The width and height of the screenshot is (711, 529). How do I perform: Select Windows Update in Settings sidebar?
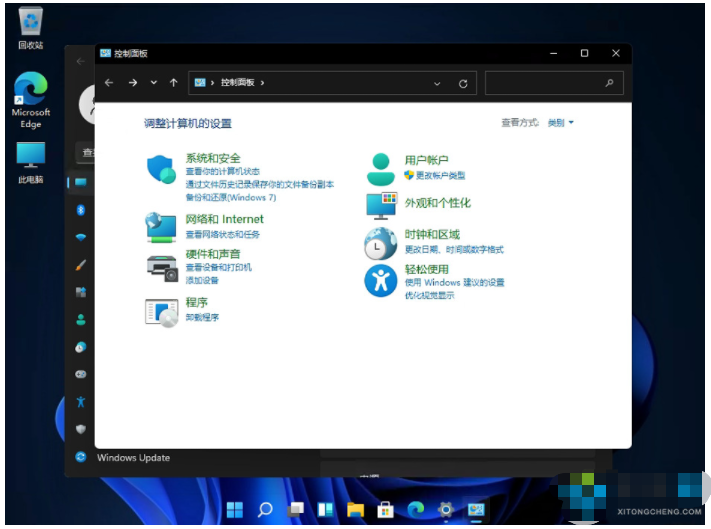click(133, 458)
